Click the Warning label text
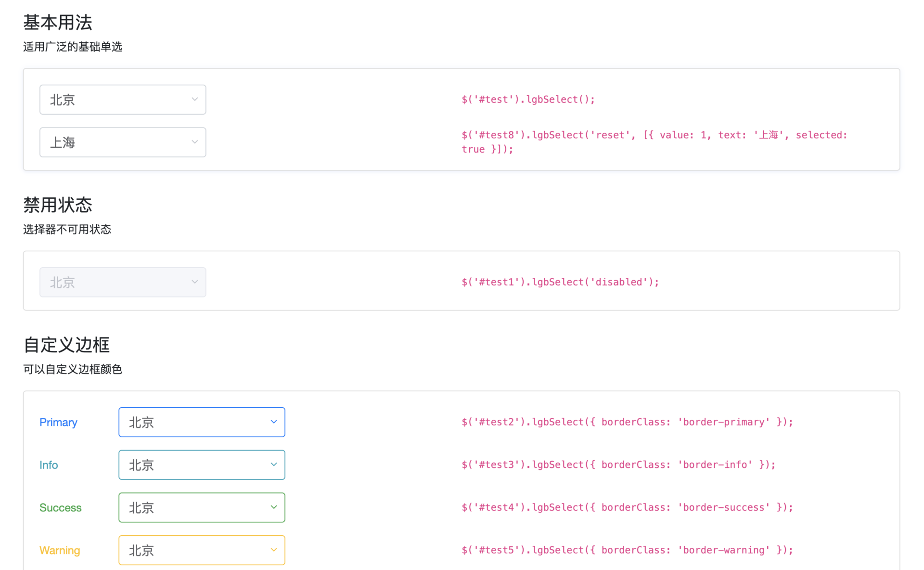This screenshot has height=570, width=924. click(x=60, y=550)
